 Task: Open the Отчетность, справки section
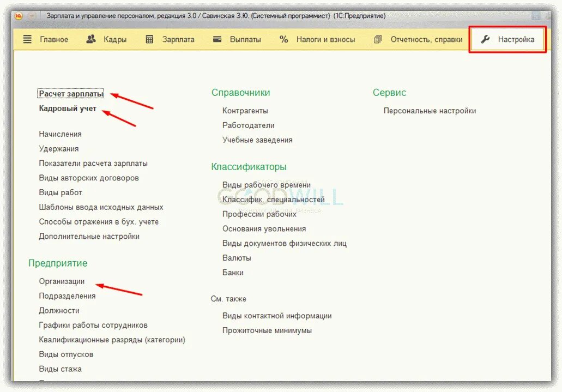(426, 39)
